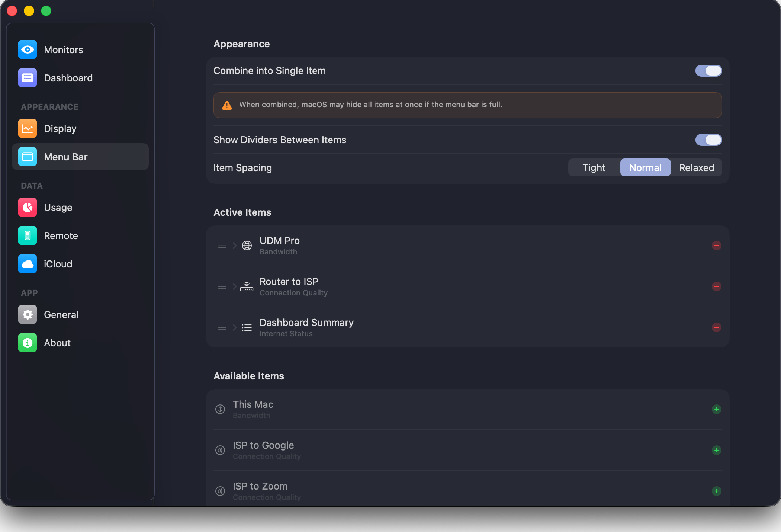Add This Mac bandwidth item
781x532 pixels.
[x=716, y=409]
